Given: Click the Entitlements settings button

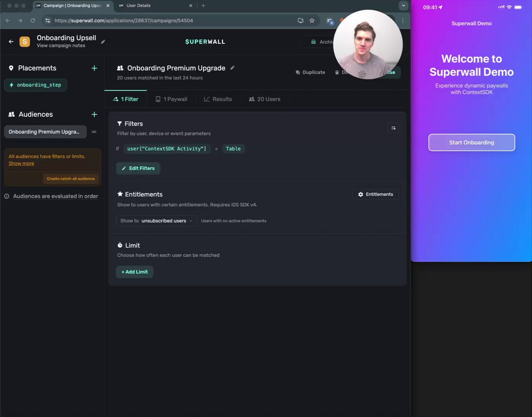Looking at the screenshot, I should coord(376,194).
